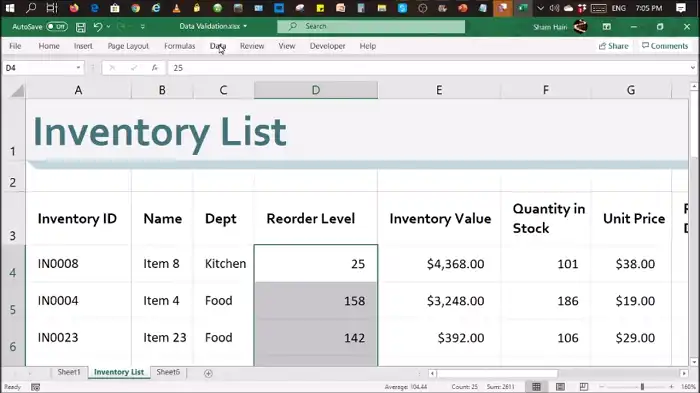Click the Comments button

point(665,46)
